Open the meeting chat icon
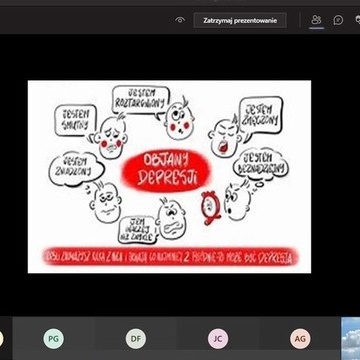 point(338,20)
